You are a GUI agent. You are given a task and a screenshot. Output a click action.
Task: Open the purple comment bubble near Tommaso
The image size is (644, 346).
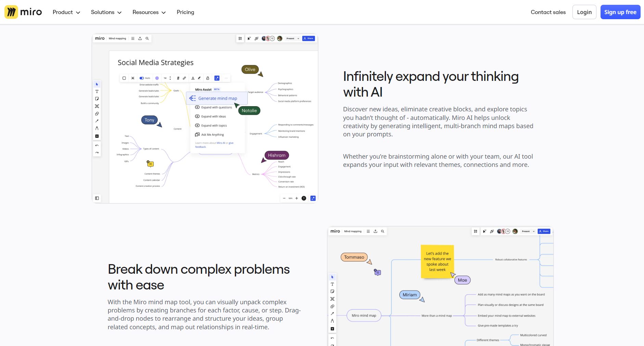pos(377,272)
